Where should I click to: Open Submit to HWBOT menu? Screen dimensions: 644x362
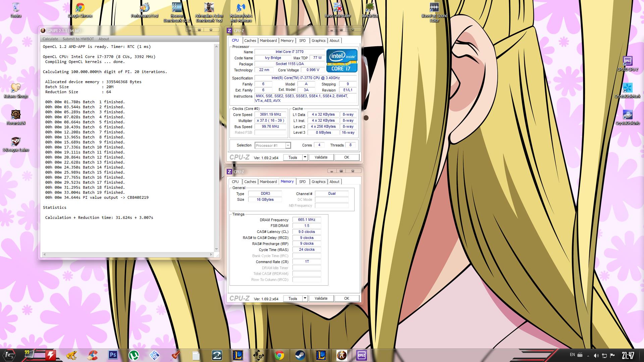[78, 39]
